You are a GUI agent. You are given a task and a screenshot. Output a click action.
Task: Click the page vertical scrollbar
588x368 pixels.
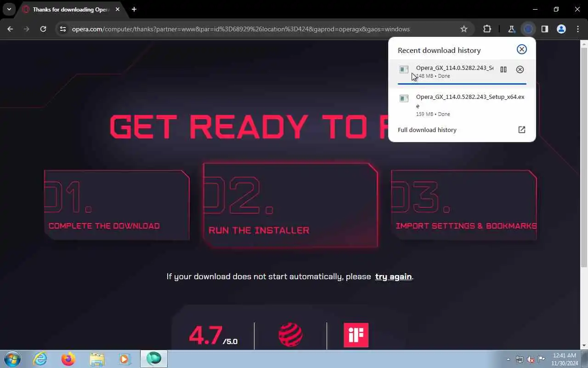pos(584,156)
